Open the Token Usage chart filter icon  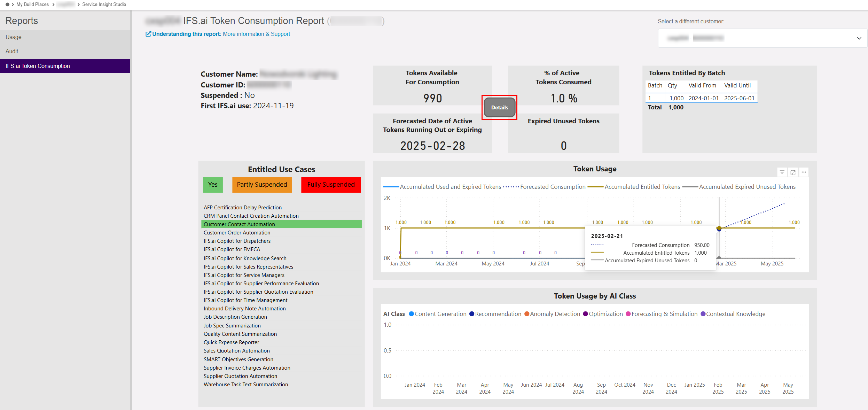click(782, 172)
